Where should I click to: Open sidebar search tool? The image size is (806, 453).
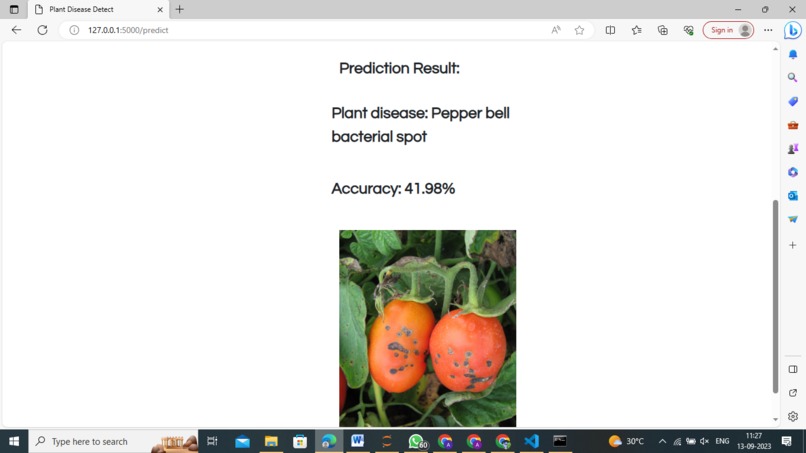[x=793, y=78]
